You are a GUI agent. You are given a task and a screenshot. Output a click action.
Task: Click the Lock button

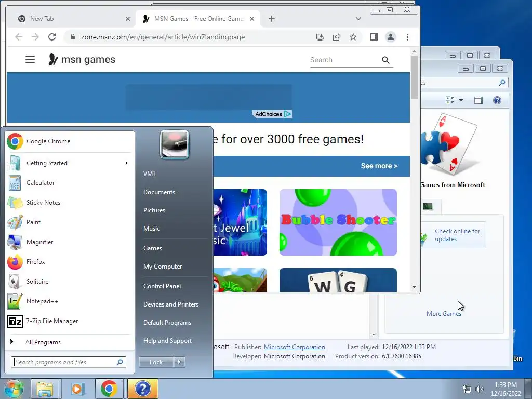(x=156, y=362)
